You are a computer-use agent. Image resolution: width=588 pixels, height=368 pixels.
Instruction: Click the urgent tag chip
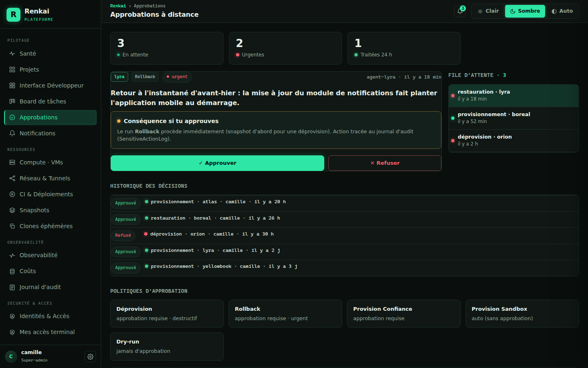tap(177, 77)
